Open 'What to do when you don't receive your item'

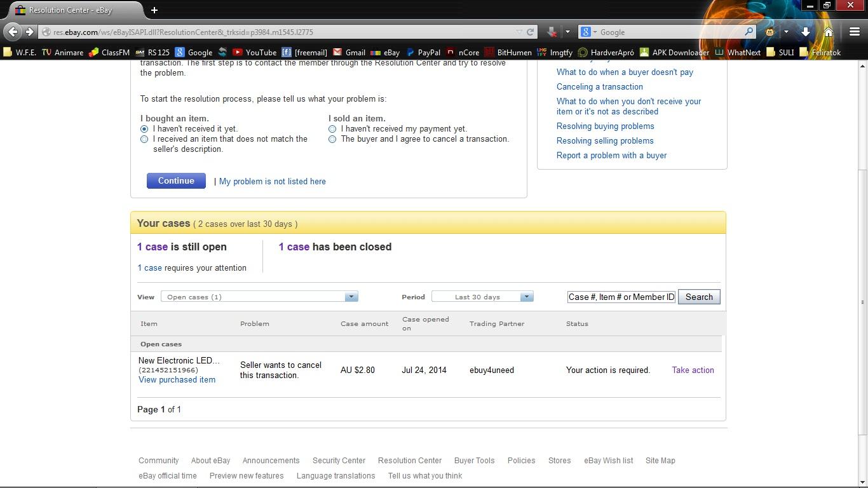(629, 106)
